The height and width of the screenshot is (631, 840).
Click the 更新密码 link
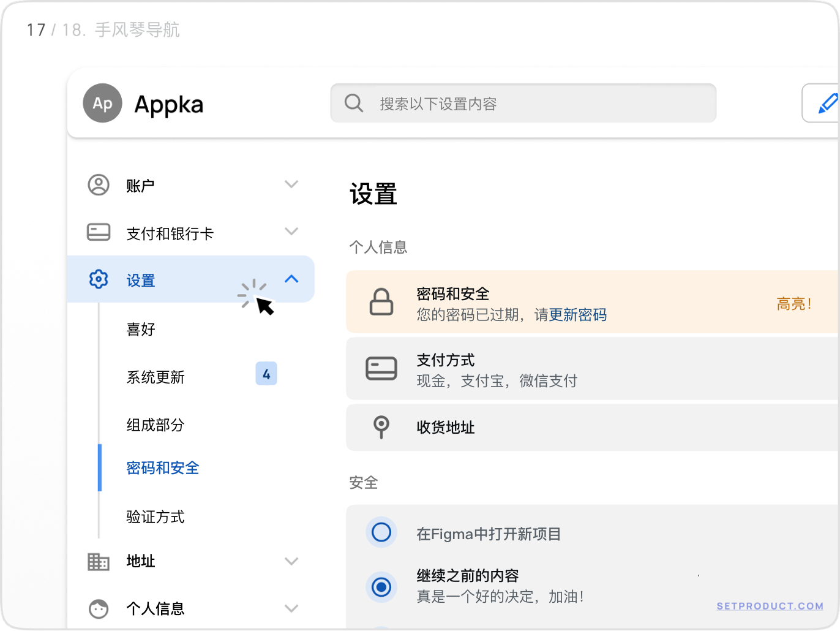pos(577,315)
